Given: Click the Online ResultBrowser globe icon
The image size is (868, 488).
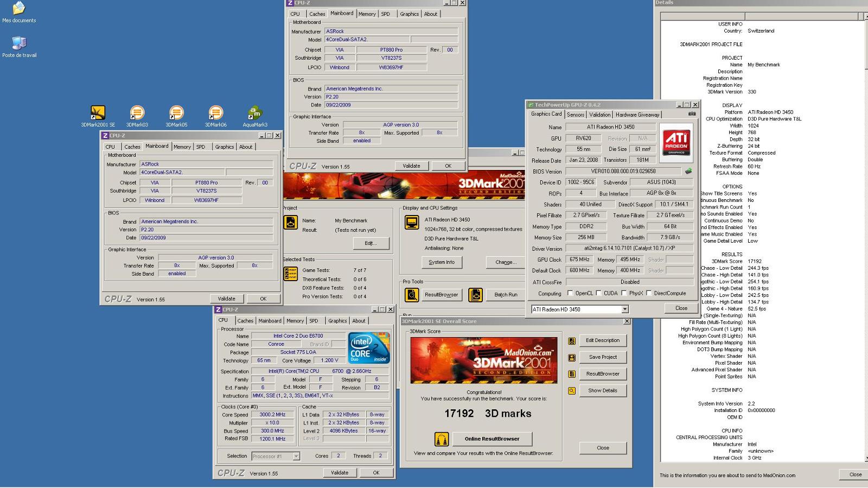Looking at the screenshot, I should 442,439.
